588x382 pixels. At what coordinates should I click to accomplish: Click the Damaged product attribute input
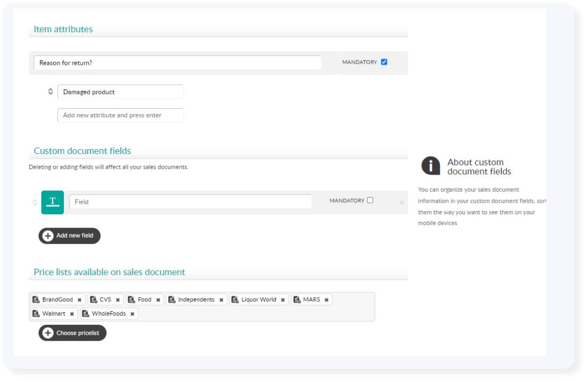[x=121, y=92]
